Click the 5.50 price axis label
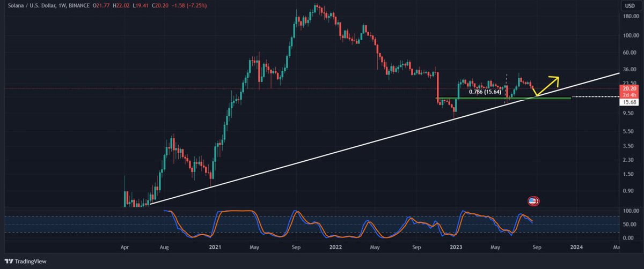The width and height of the screenshot is (644, 269). [x=629, y=131]
